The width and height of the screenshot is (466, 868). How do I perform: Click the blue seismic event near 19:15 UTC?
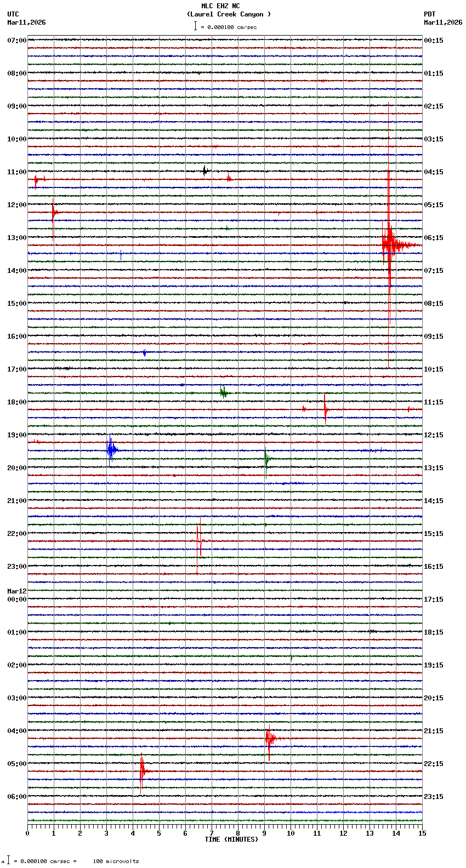tap(111, 450)
